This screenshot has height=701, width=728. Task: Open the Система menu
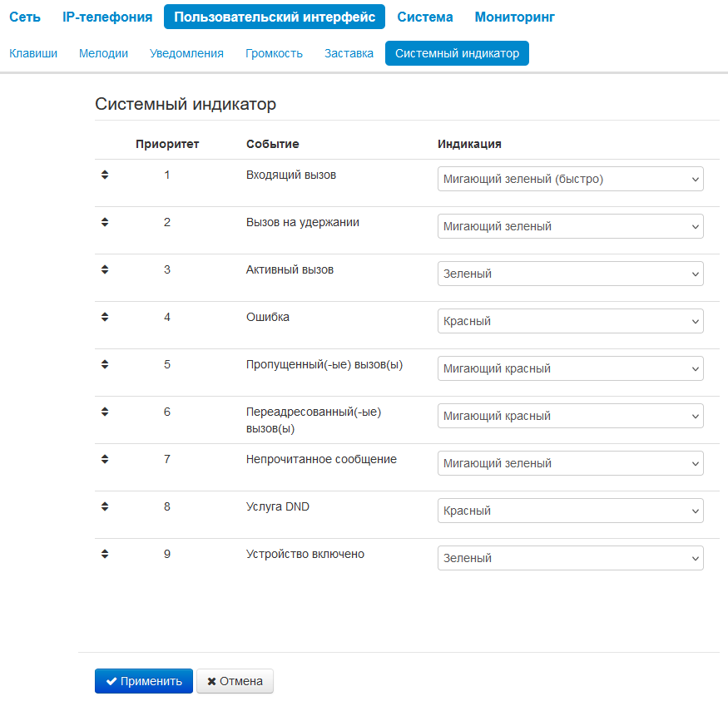425,17
